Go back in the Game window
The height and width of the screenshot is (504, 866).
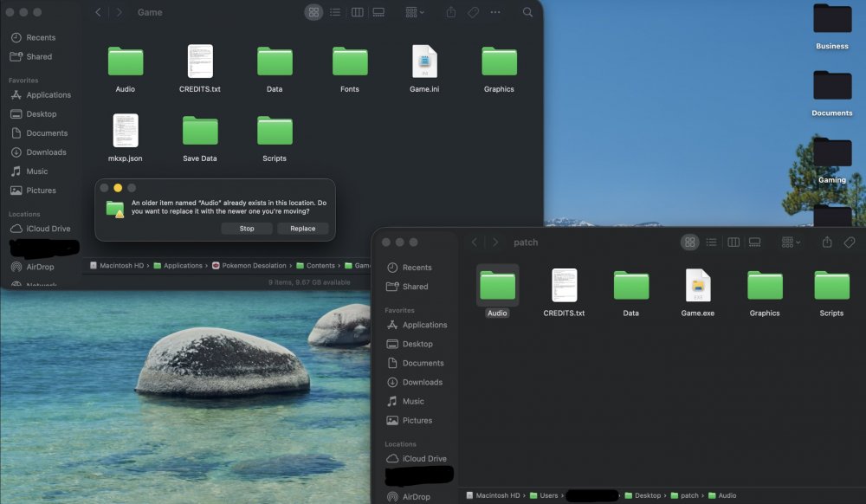coord(98,12)
